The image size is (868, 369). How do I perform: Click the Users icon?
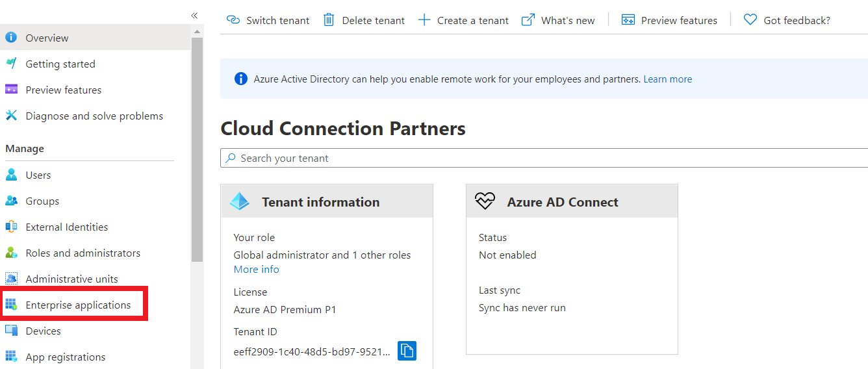(11, 175)
